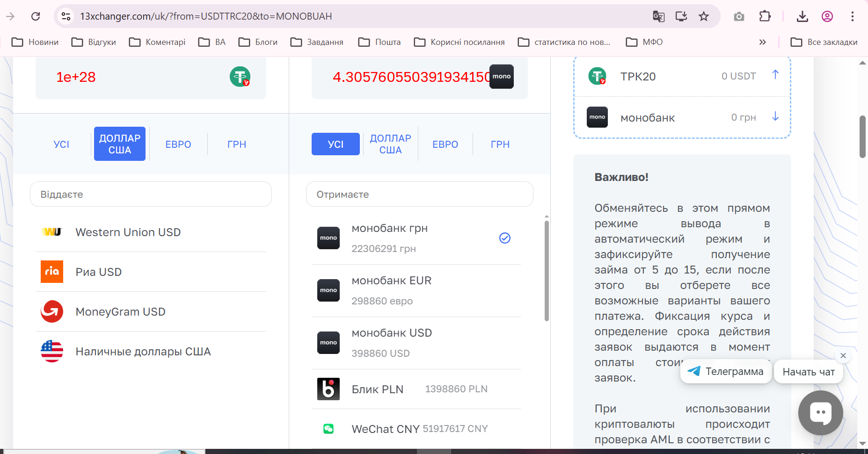
Task: Click the mono icon in the summary box
Action: point(598,117)
